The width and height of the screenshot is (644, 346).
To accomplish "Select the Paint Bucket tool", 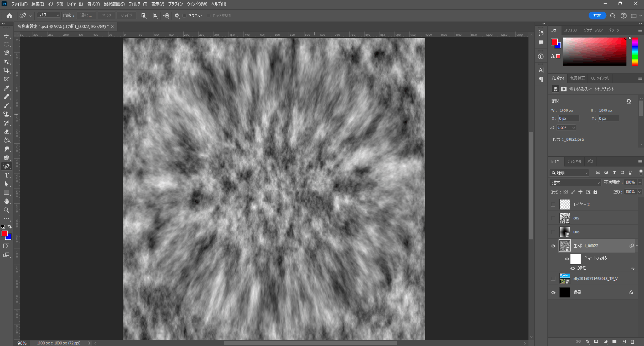I will point(6,140).
